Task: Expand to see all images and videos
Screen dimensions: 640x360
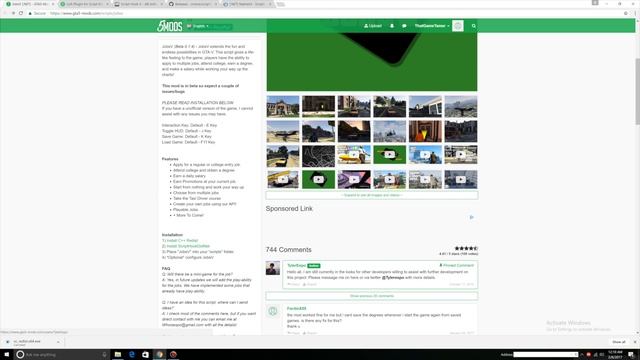Action: click(x=372, y=195)
